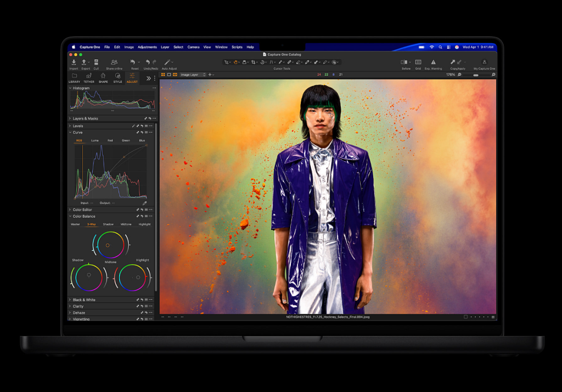Select the Master tab in Color Balance

tap(76, 224)
